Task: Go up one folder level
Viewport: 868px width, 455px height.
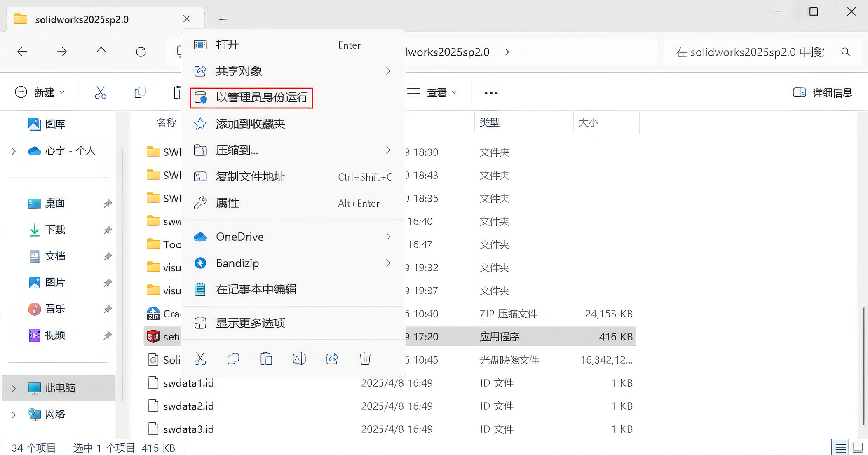Action: (x=101, y=52)
